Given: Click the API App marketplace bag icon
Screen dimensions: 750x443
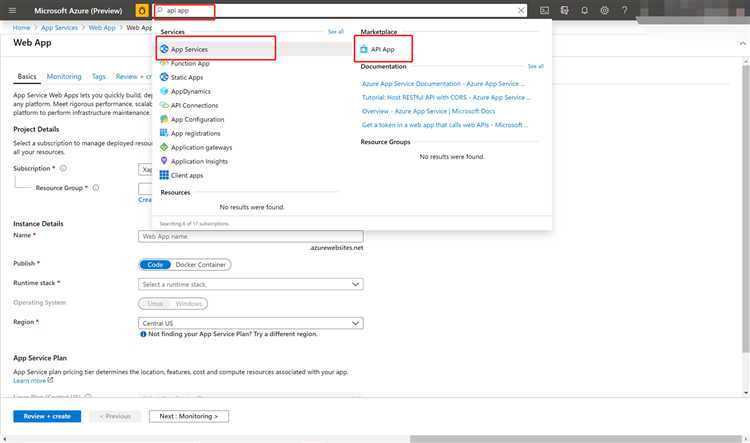Looking at the screenshot, I should (364, 49).
